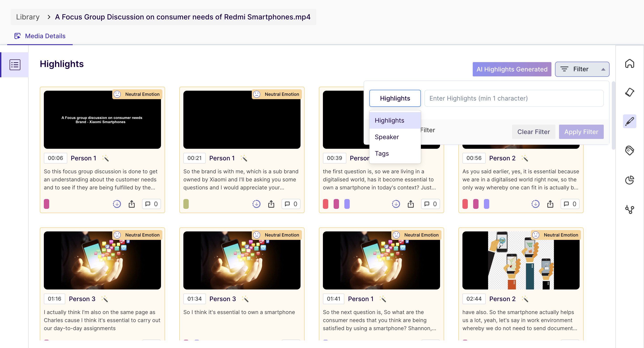Click the magic wand next to 02:44 Person 2

[x=525, y=299]
